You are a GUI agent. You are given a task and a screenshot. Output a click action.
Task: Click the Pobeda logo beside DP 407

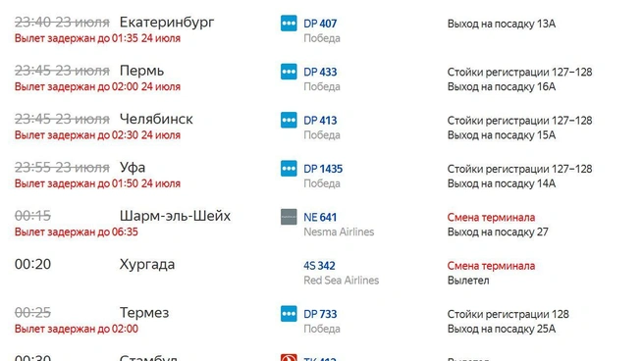tap(289, 23)
